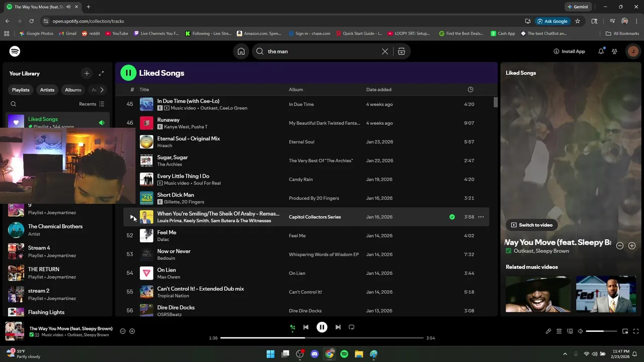
Task: Expand Your Library to full view
Action: [x=101, y=73]
